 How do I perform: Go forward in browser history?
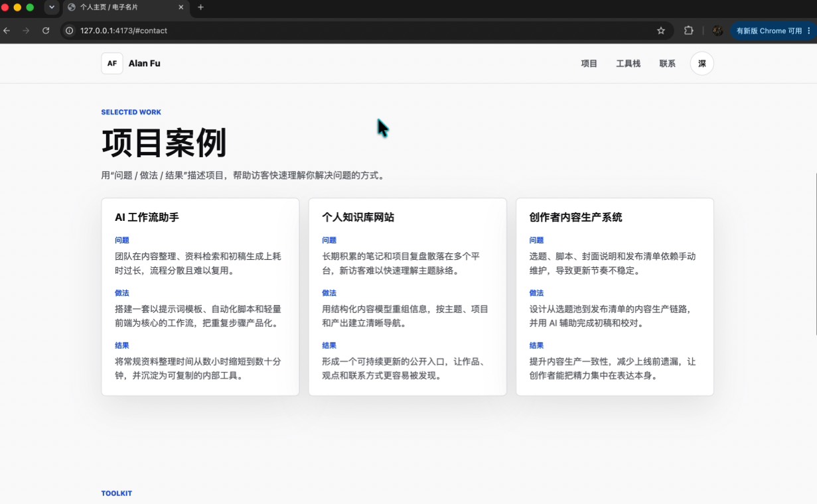point(26,31)
